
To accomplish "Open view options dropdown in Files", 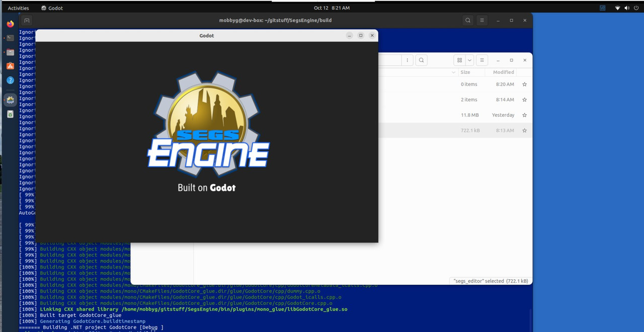I will (469, 60).
